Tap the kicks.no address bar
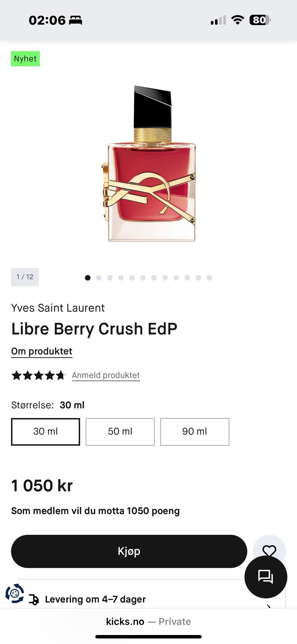 click(148, 621)
